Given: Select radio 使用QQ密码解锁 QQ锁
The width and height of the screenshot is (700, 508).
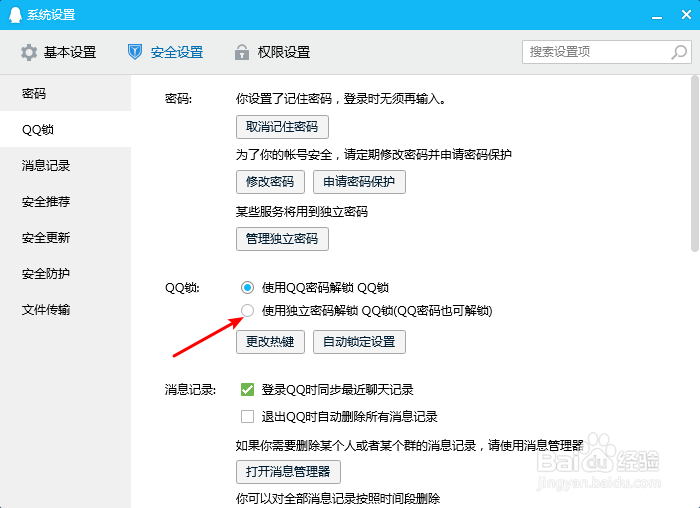Looking at the screenshot, I should point(247,287).
